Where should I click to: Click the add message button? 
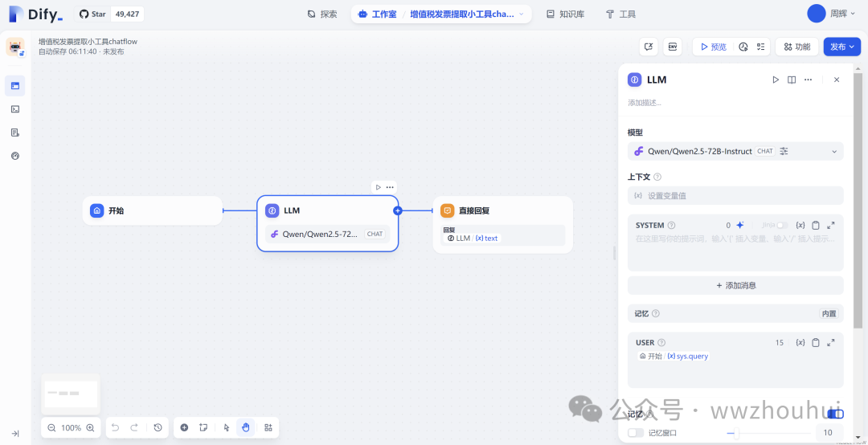735,286
